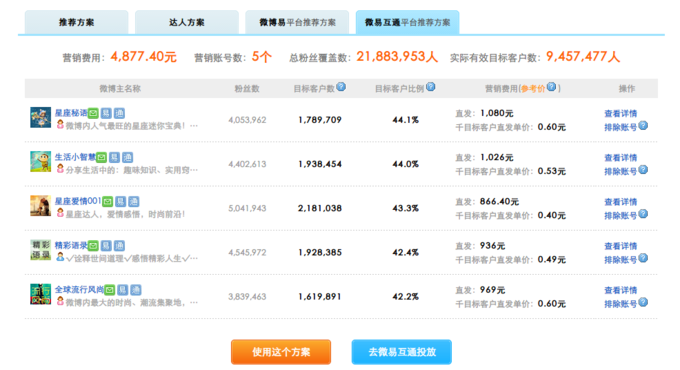Open the 星座秘语 account link
Viewport: 680px width, 370px height.
[x=71, y=113]
